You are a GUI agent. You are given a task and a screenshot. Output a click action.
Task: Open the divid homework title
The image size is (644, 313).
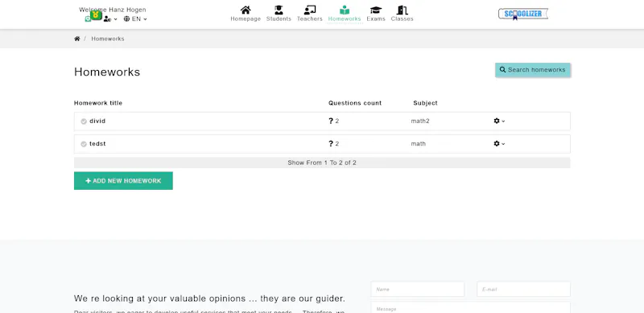pyautogui.click(x=97, y=121)
